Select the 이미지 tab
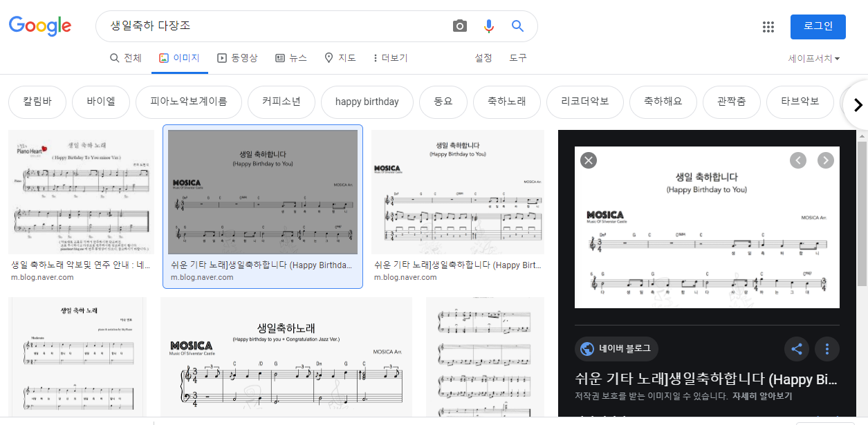The width and height of the screenshot is (868, 425). (x=179, y=58)
